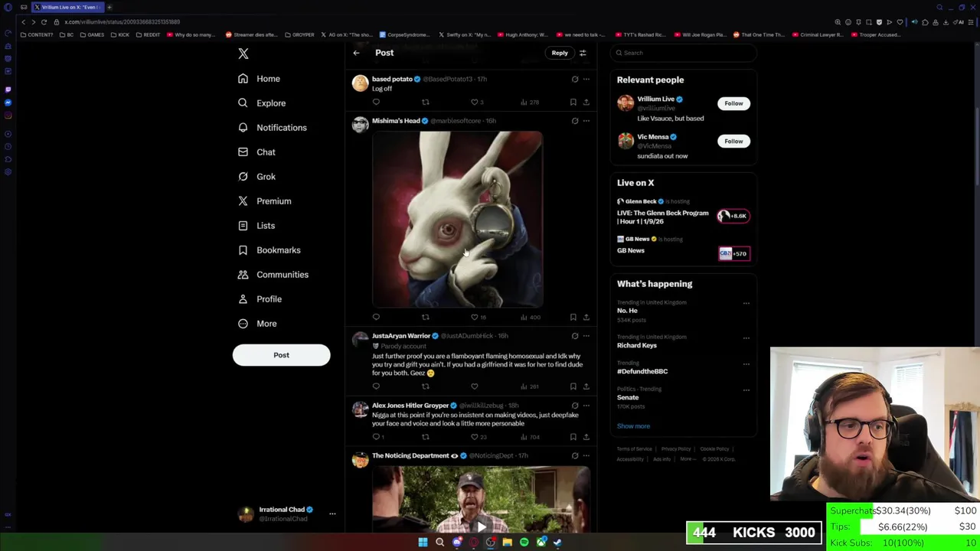Open the #DefundtheBBC trending topic
This screenshot has width=980, height=551.
tap(642, 371)
